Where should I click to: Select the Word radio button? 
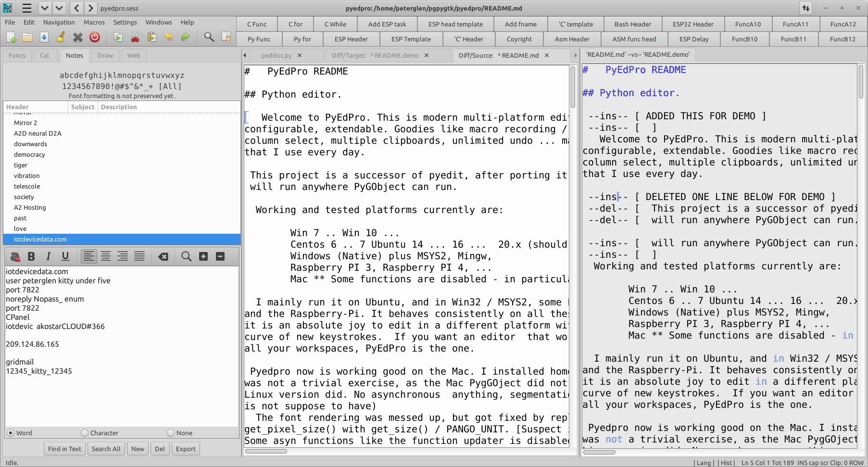(11, 433)
